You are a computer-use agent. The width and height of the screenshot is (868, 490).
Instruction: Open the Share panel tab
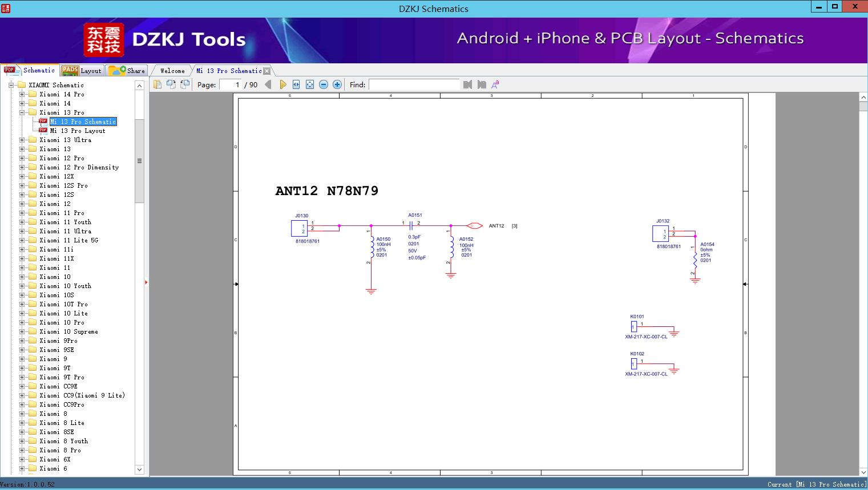click(127, 71)
